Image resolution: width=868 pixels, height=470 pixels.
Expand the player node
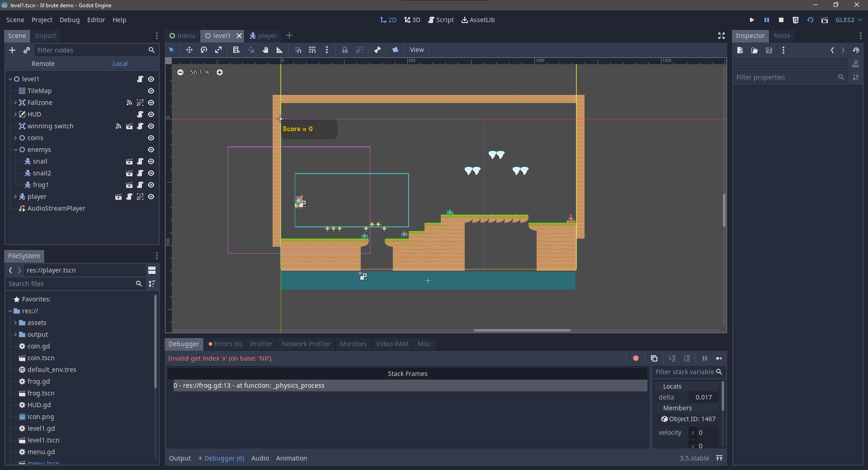point(15,197)
